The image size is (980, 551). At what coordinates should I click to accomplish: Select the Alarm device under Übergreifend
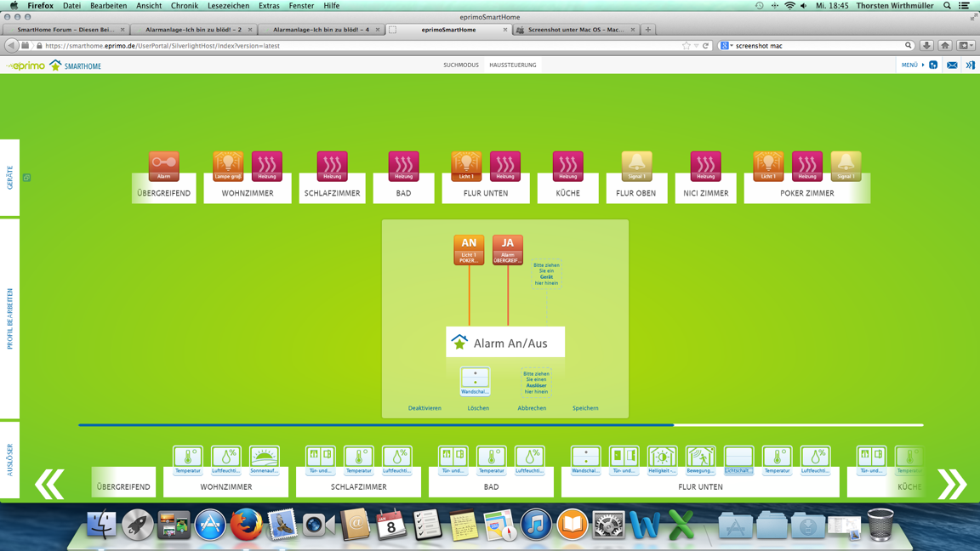(163, 166)
